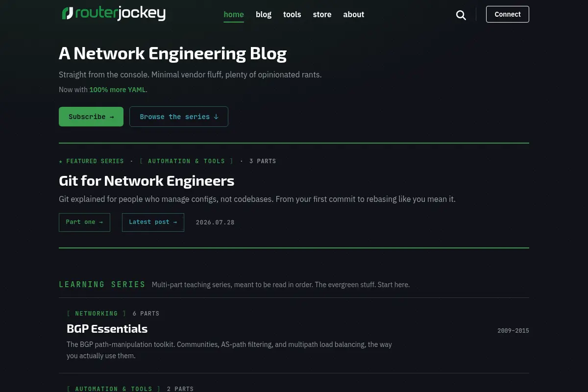Image resolution: width=588 pixels, height=392 pixels.
Task: Click the A Network Engineering Blog heading
Action: [x=172, y=53]
